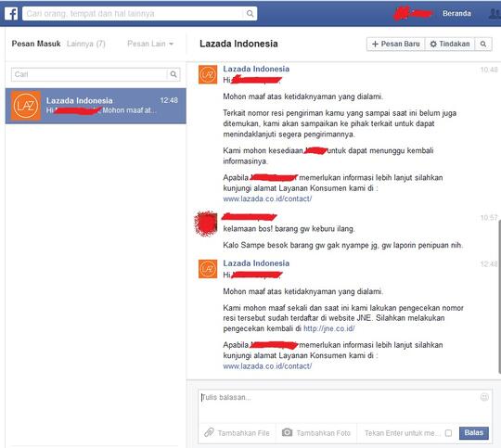501x448 pixels.
Task: Open conversation search magnifier beside Tindakan
Action: point(483,45)
